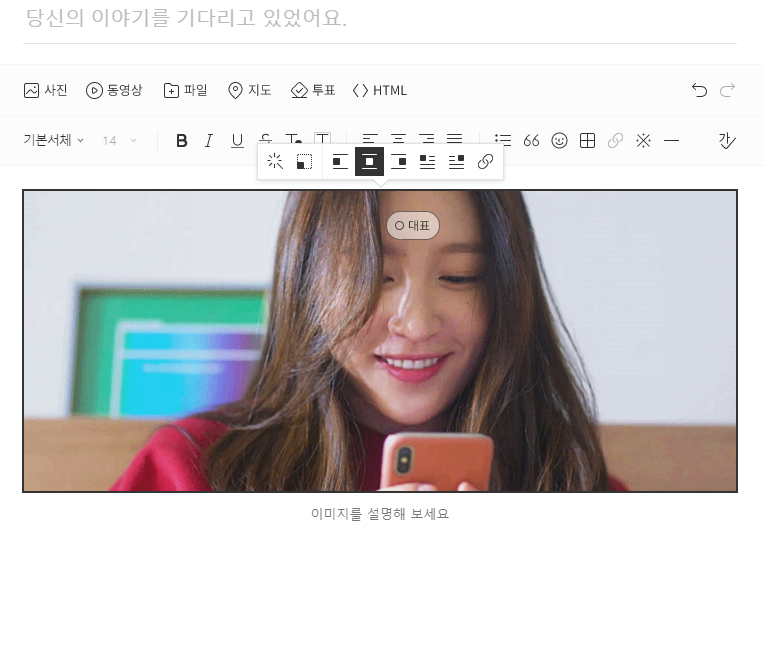Viewport: 764px width, 659px height.
Task: Add a link to the image
Action: 485,161
